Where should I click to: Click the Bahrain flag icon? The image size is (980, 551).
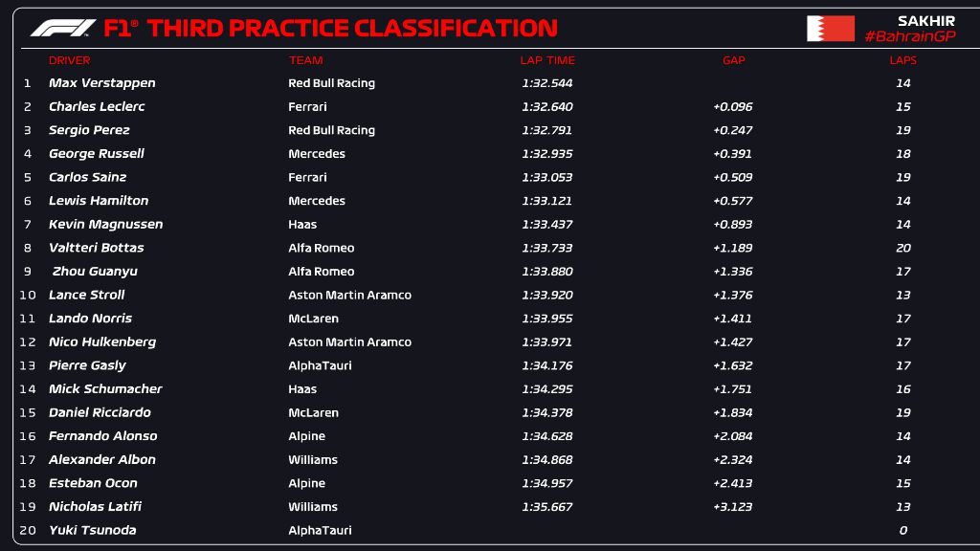(830, 29)
